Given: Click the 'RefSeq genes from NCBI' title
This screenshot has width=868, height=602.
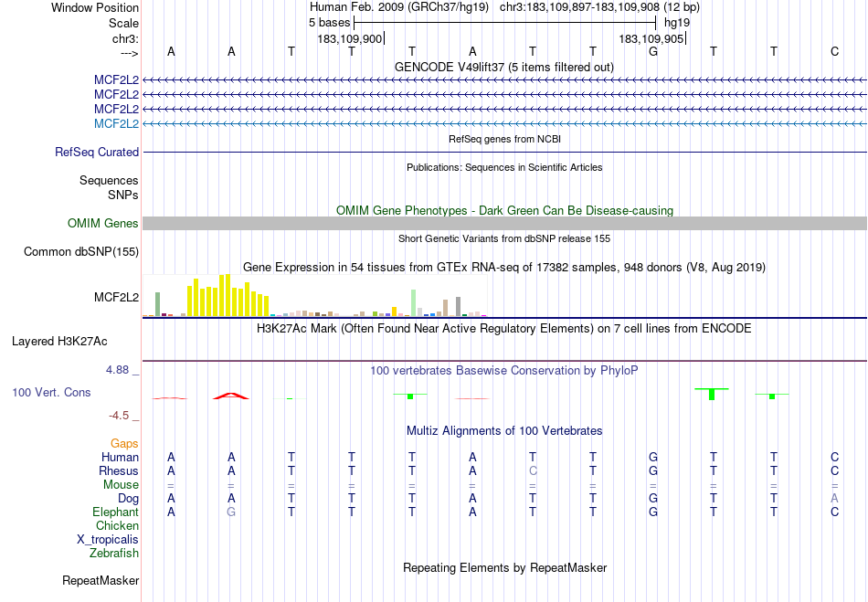Looking at the screenshot, I should tap(504, 139).
